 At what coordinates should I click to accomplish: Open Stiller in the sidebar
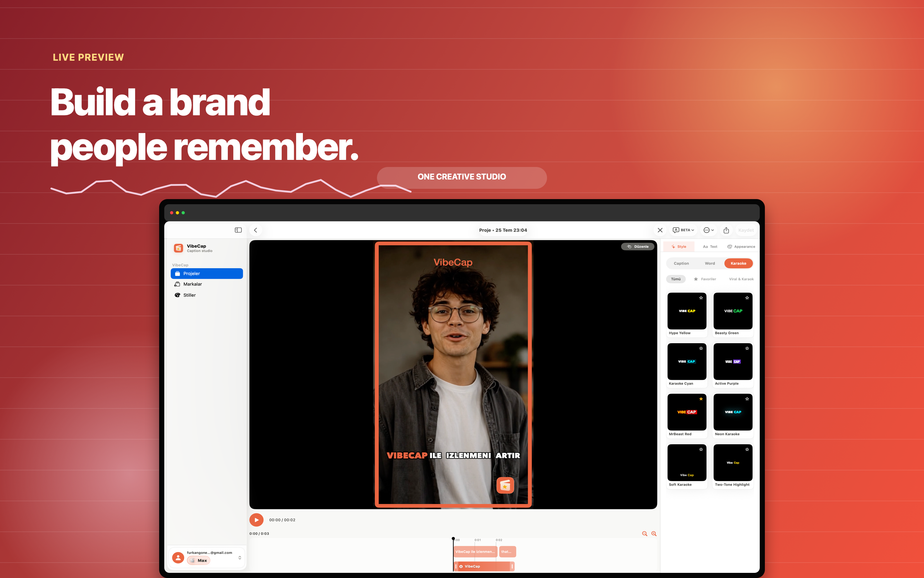(207, 295)
